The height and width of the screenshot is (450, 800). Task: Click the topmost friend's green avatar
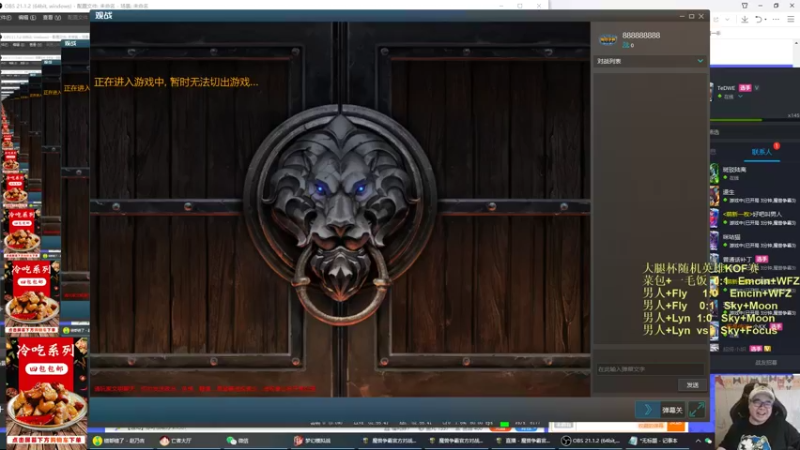point(714,173)
